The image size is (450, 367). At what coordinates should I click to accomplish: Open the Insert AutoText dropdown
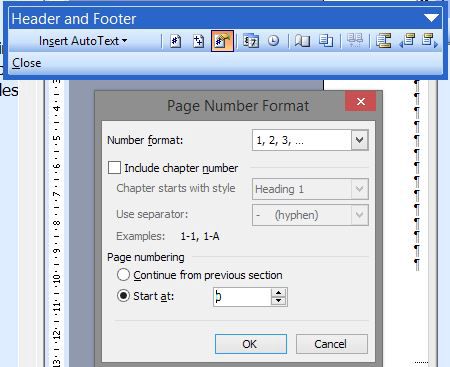[83, 41]
